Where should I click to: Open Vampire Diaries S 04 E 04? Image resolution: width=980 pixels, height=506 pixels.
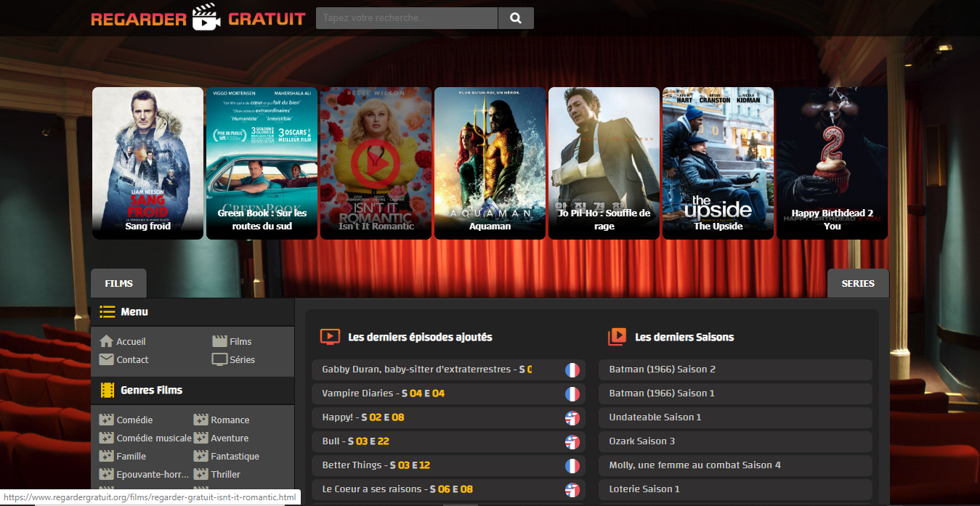[448, 393]
